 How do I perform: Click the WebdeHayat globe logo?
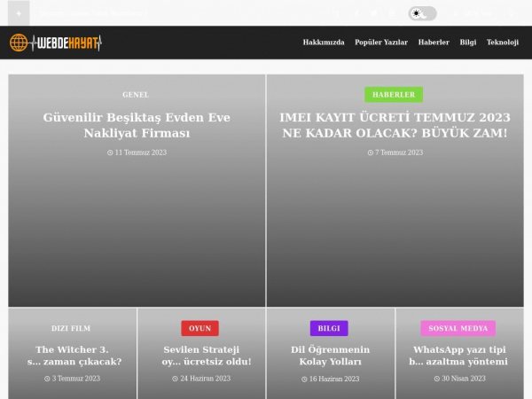pyautogui.click(x=56, y=43)
